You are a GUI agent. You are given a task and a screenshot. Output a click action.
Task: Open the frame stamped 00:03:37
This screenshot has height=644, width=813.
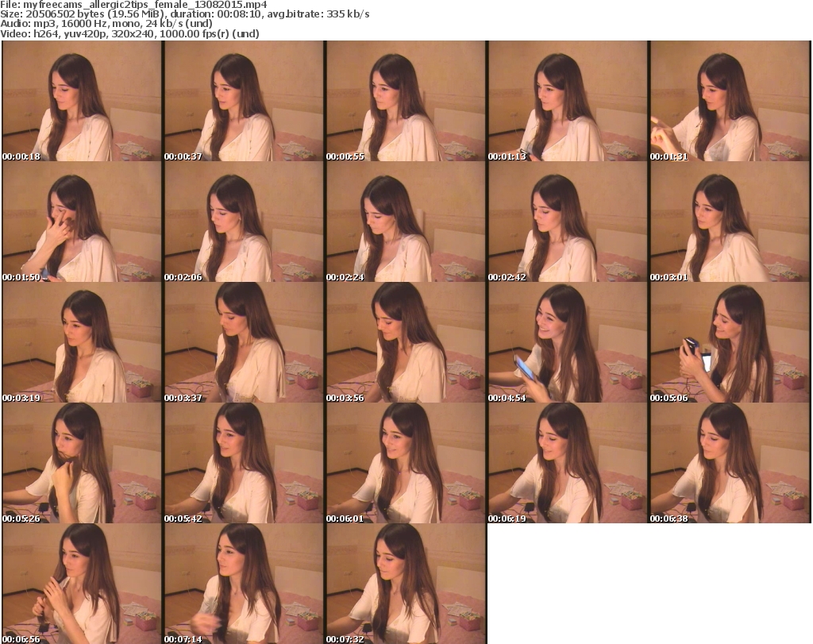pos(244,342)
